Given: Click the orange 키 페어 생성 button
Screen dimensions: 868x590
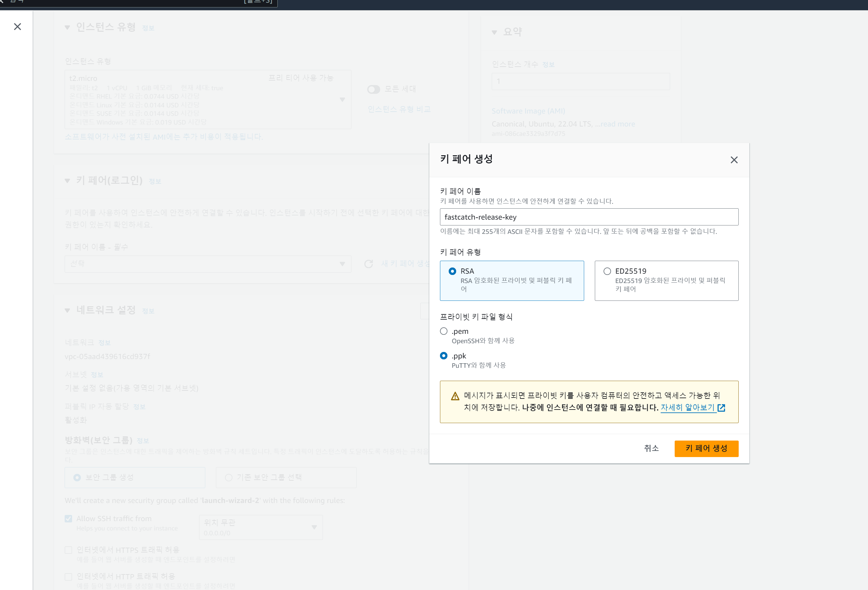Looking at the screenshot, I should 706,448.
